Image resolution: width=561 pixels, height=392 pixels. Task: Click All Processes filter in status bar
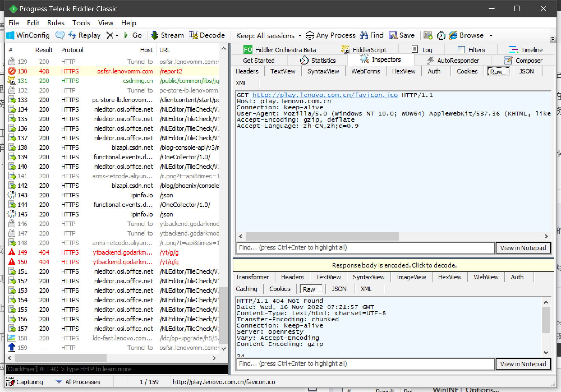[78, 382]
